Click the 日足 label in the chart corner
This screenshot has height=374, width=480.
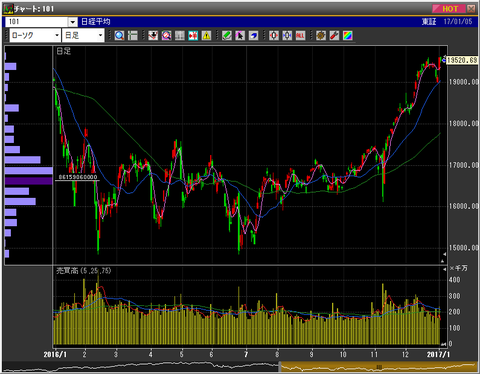click(63, 51)
